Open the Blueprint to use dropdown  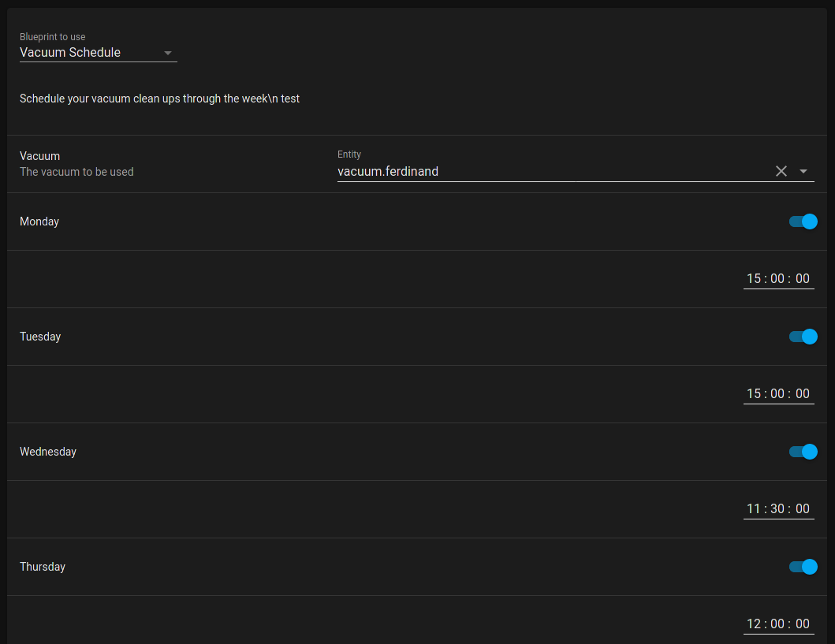pyautogui.click(x=98, y=53)
